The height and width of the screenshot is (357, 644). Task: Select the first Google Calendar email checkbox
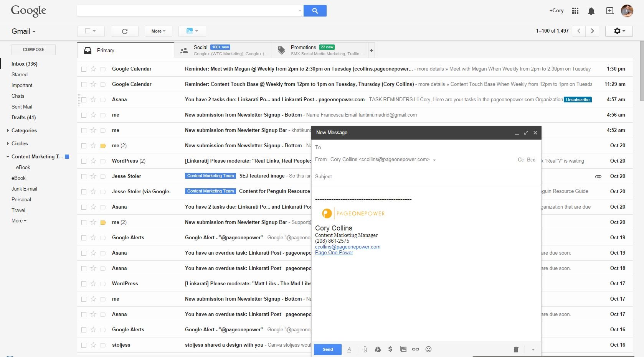pos(84,69)
